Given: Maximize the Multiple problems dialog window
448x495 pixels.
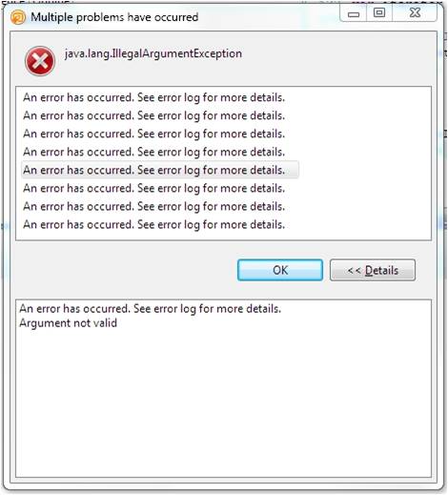Looking at the screenshot, I should click(379, 13).
